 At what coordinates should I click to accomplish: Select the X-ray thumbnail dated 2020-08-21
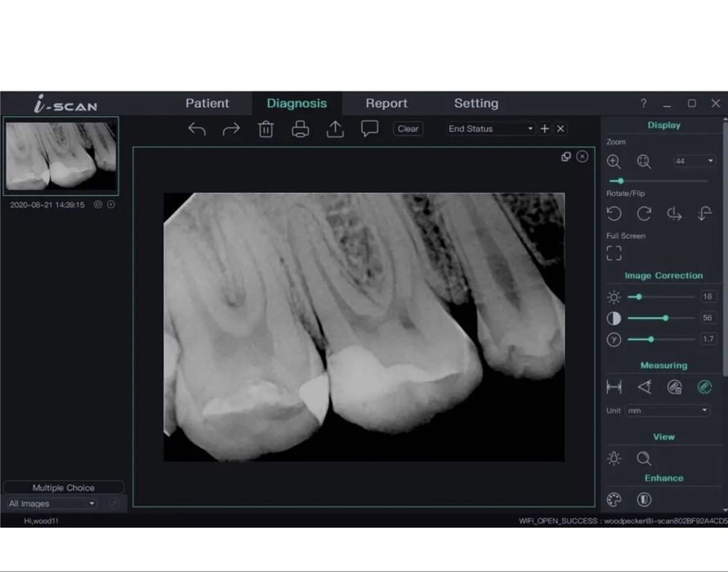pyautogui.click(x=61, y=155)
